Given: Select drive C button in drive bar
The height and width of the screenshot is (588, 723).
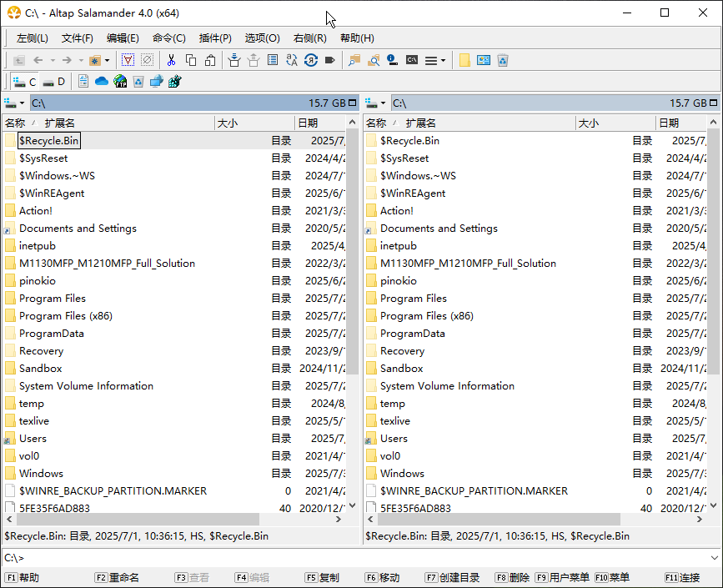Looking at the screenshot, I should tap(25, 82).
